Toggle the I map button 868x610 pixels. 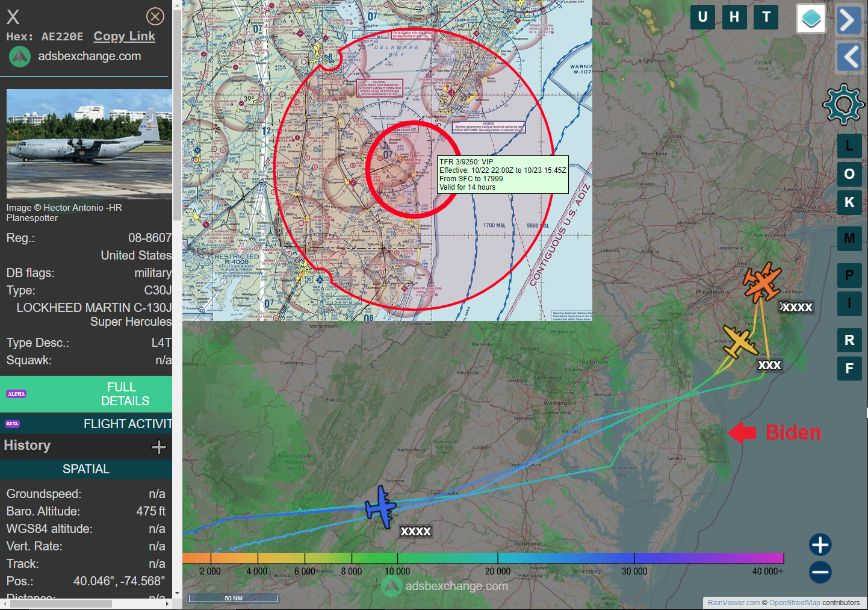pos(849,303)
